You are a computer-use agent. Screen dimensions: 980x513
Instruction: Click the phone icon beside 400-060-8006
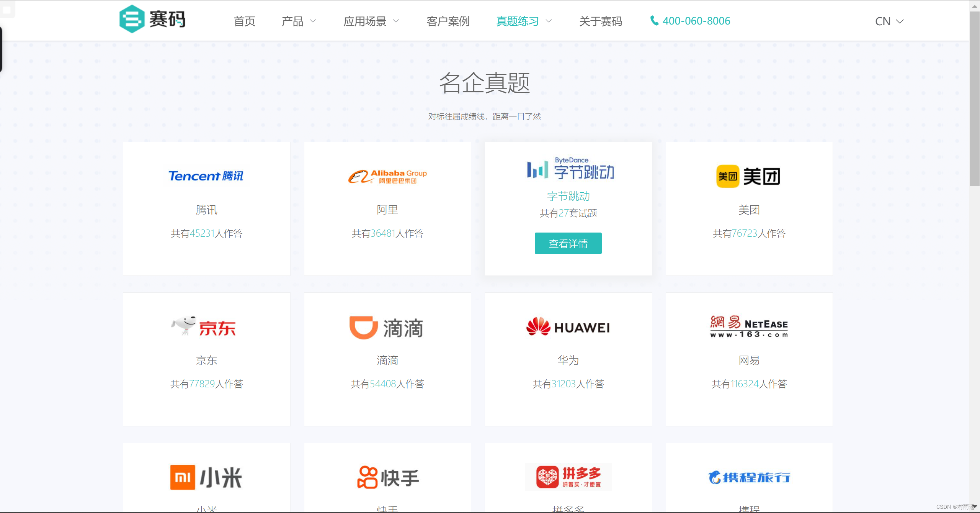point(655,21)
